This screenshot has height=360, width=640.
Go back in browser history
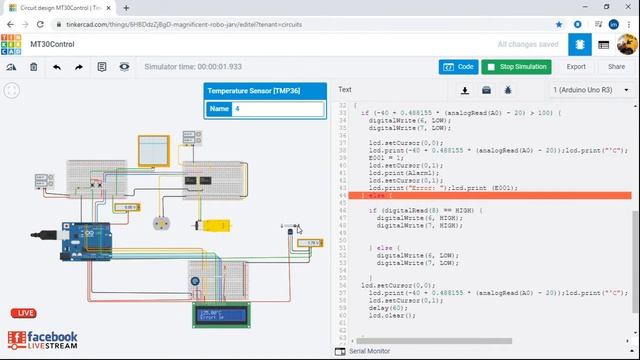pos(10,24)
